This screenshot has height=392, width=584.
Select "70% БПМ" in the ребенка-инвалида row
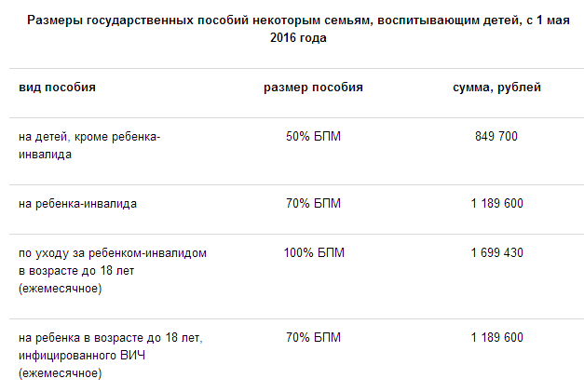pyautogui.click(x=313, y=204)
